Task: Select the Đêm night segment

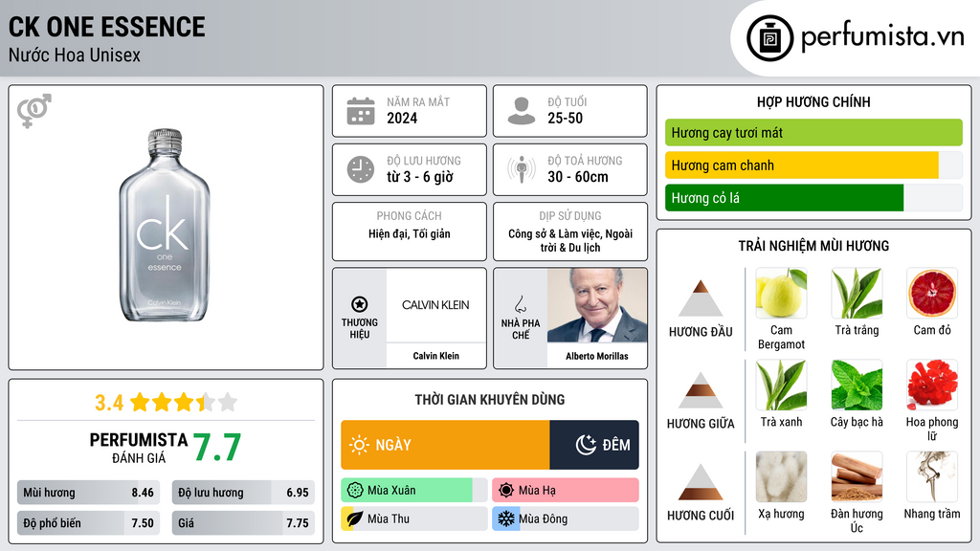Action: (594, 445)
